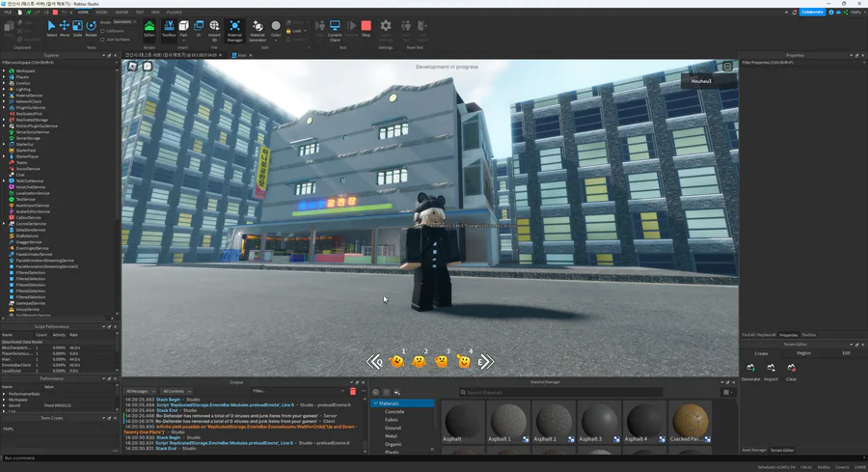Select the Asphalt 2 material thumbnail
Viewport: 868px width, 472px height.
click(554, 422)
